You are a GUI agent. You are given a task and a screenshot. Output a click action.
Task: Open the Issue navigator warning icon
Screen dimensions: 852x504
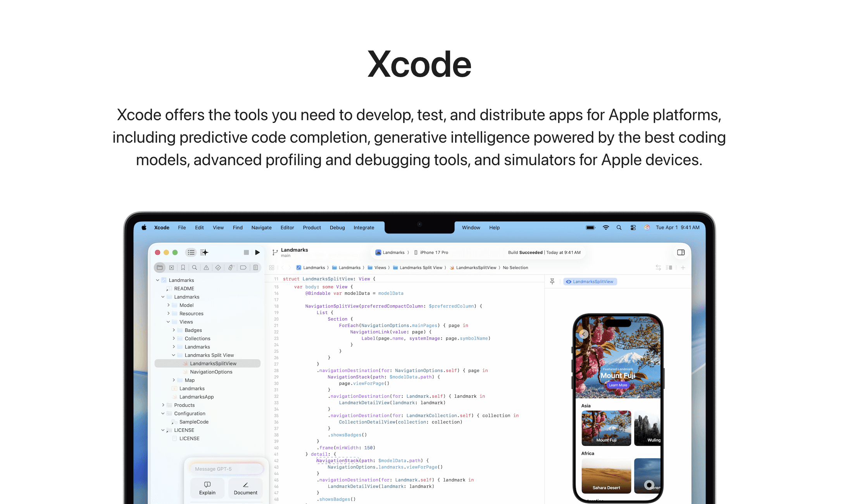(x=206, y=268)
